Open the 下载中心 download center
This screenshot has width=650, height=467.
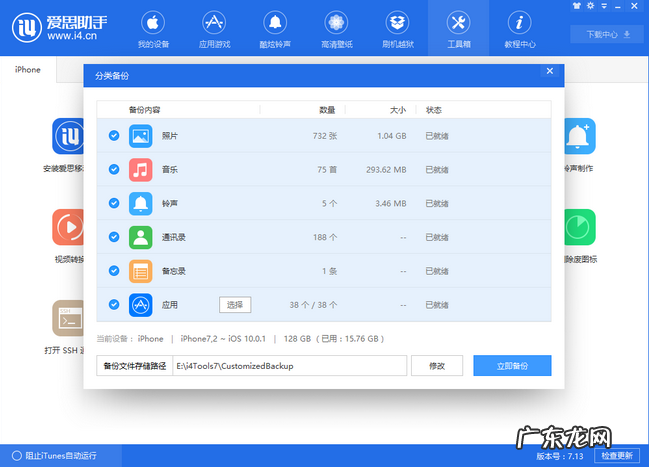[608, 34]
